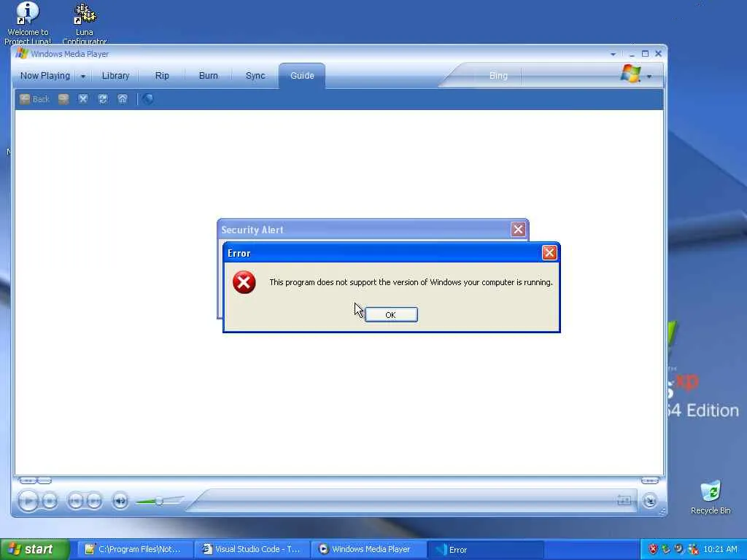Viewport: 747px width, 560px height.
Task: Switch to the Now Playing tab
Action: 44,76
